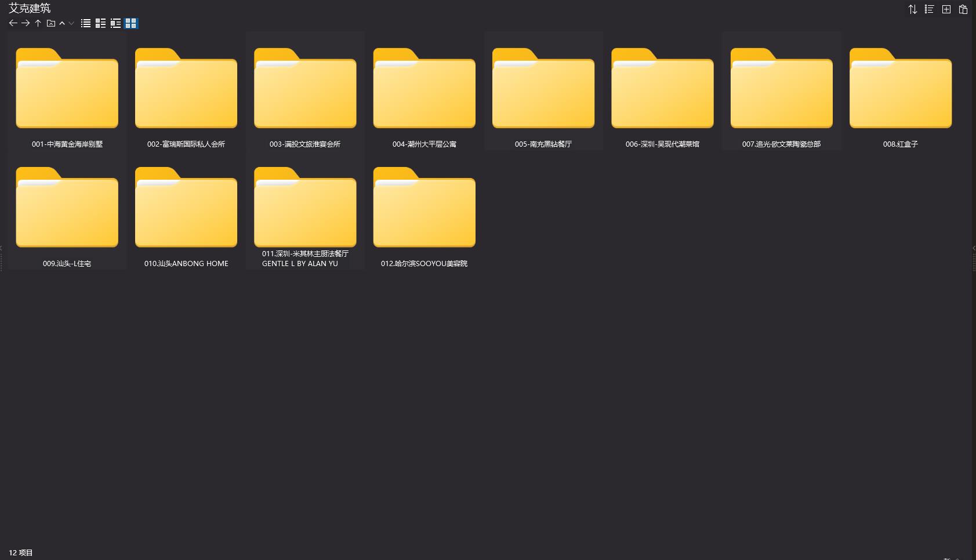Go up one folder level
The width and height of the screenshot is (976, 560).
pos(38,23)
